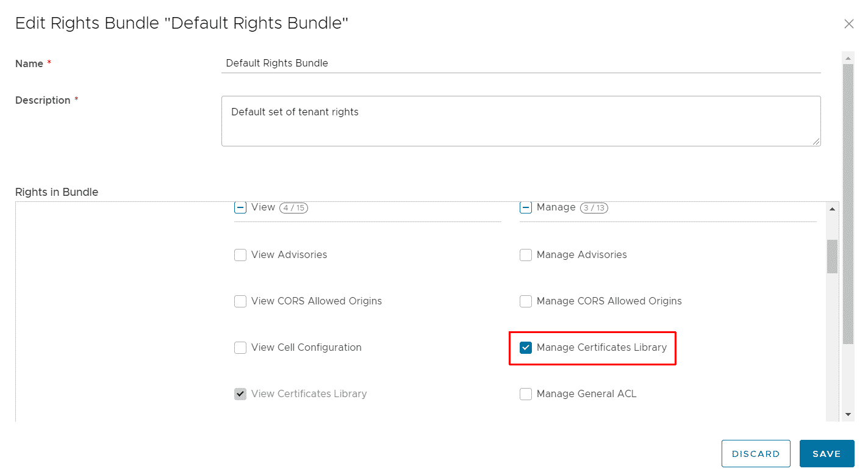868x474 pixels.
Task: Check View CORS Allowed Origins
Action: click(x=240, y=301)
